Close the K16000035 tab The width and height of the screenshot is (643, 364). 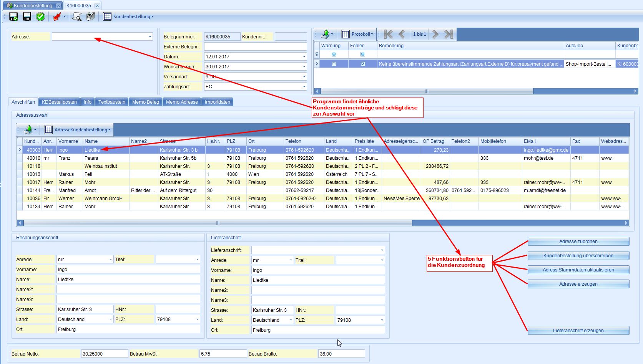pyautogui.click(x=97, y=5)
